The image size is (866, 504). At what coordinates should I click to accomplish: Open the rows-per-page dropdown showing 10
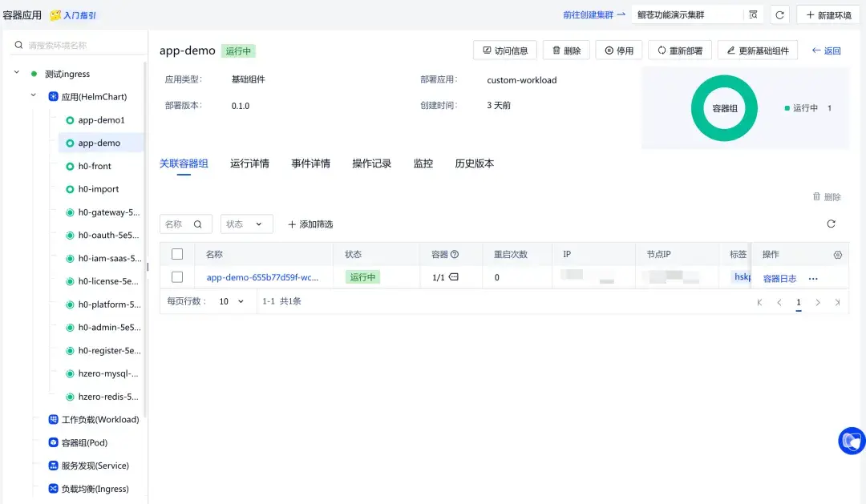pos(232,301)
